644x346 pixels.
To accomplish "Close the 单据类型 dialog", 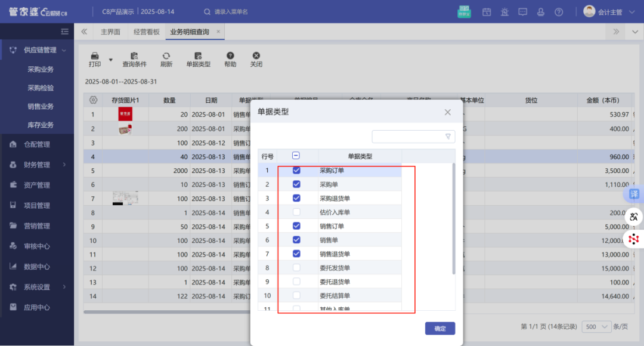I will point(448,112).
